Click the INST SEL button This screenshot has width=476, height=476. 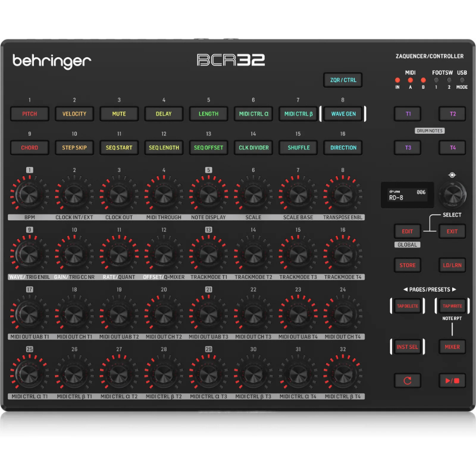tap(408, 347)
